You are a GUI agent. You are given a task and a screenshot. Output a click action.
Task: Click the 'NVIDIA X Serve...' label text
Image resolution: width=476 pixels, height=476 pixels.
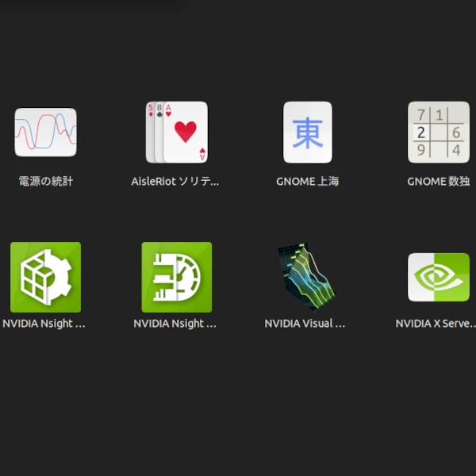[436, 324]
